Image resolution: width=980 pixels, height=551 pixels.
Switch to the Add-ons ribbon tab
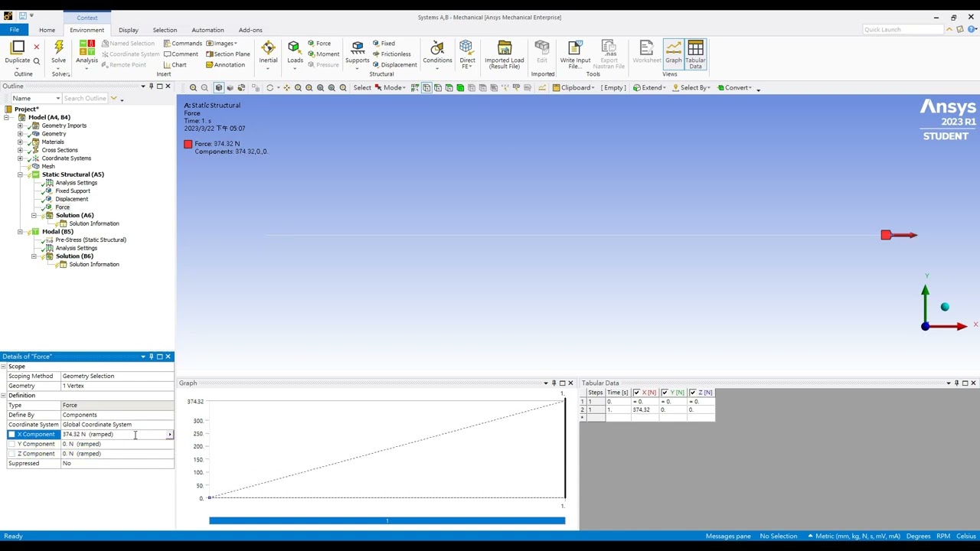250,30
